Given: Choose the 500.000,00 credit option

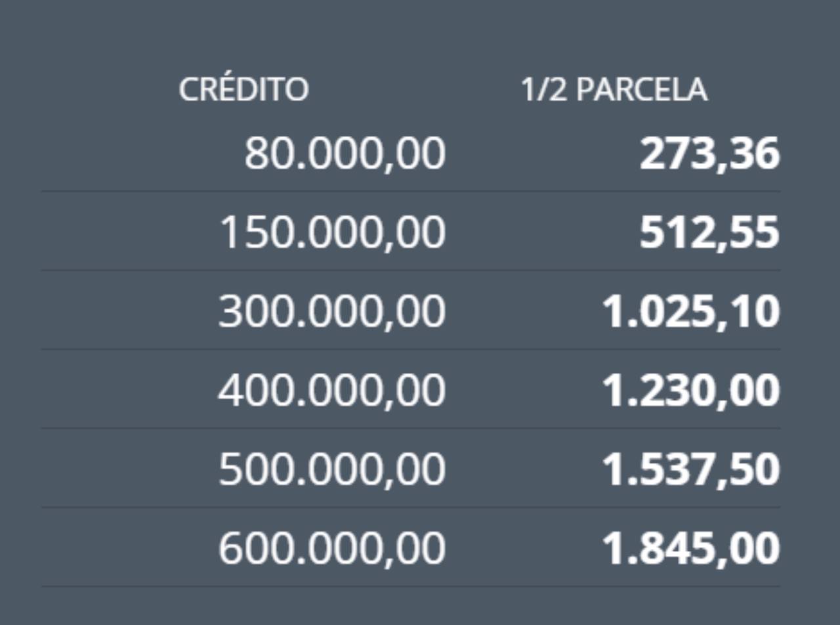Looking at the screenshot, I should click(x=332, y=469).
